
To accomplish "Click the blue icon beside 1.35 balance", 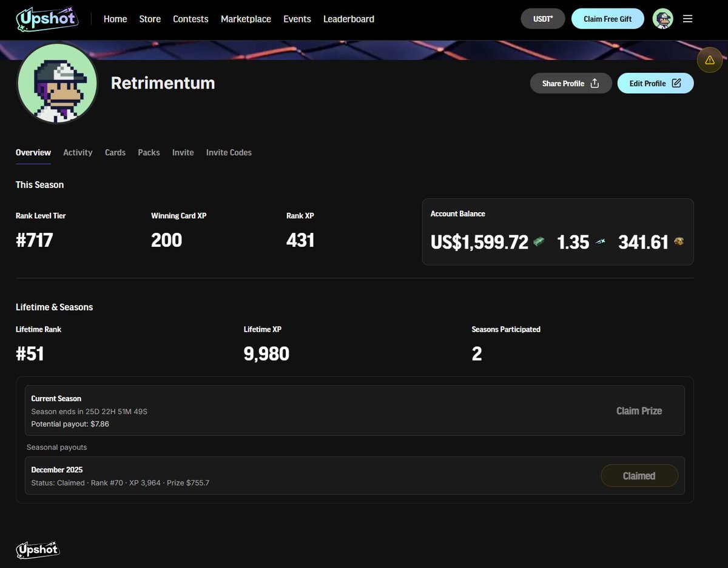I will pos(600,242).
